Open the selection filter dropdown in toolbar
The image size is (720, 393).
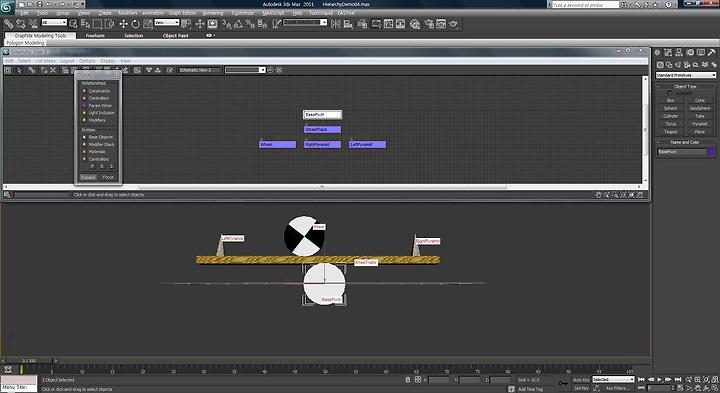(x=54, y=22)
